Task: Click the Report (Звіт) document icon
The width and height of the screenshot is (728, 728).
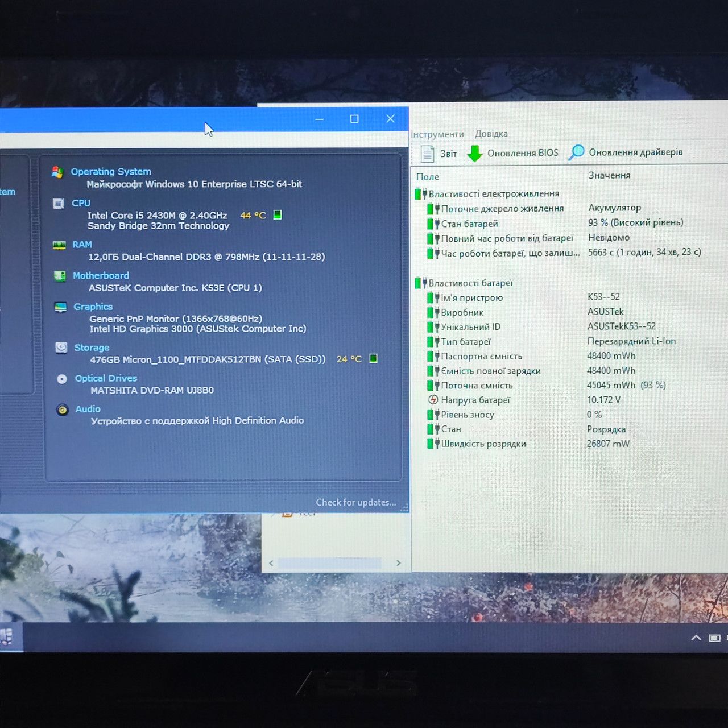Action: click(x=427, y=154)
